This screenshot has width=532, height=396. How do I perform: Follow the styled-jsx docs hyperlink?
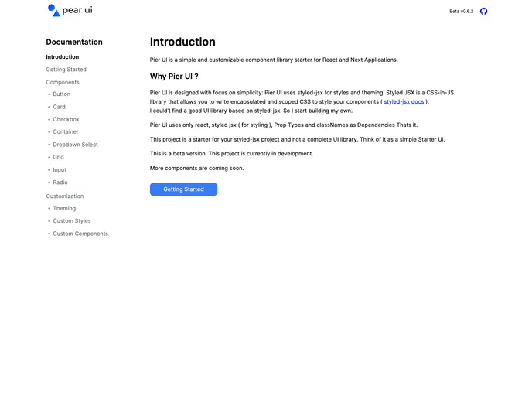(404, 102)
